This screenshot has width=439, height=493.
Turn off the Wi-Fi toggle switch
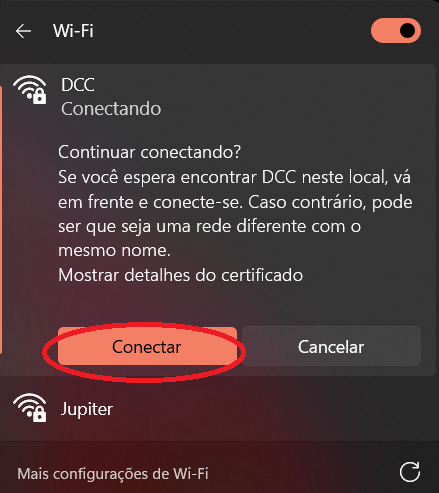396,31
